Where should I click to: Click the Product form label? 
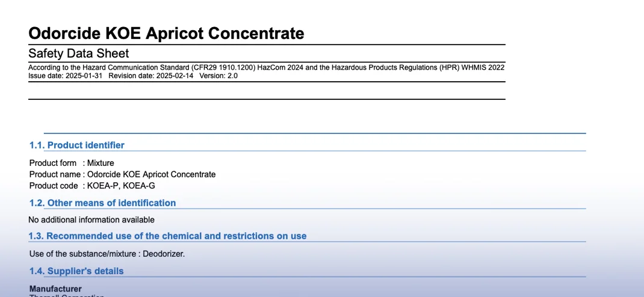pyautogui.click(x=53, y=163)
